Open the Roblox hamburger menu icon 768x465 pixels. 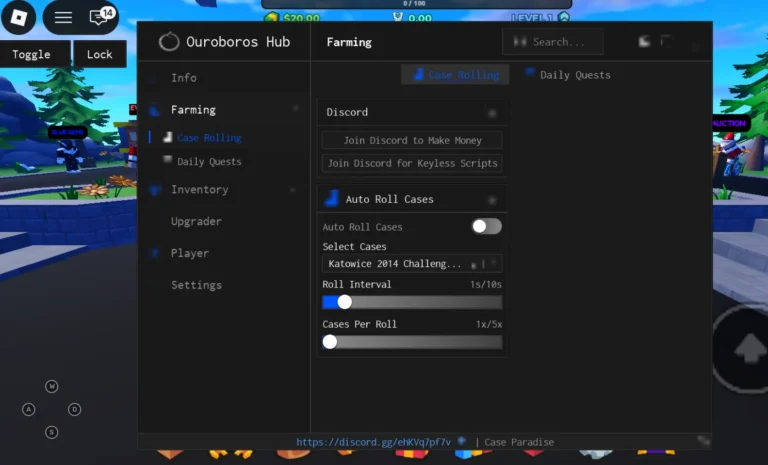click(63, 18)
